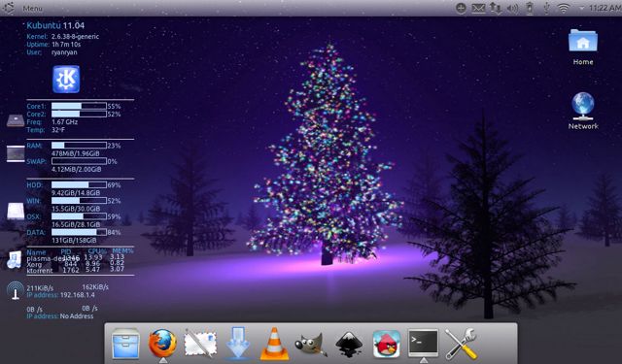This screenshot has height=364, width=622.
Task: Click the DATA partition usage bar
Action: tap(79, 232)
